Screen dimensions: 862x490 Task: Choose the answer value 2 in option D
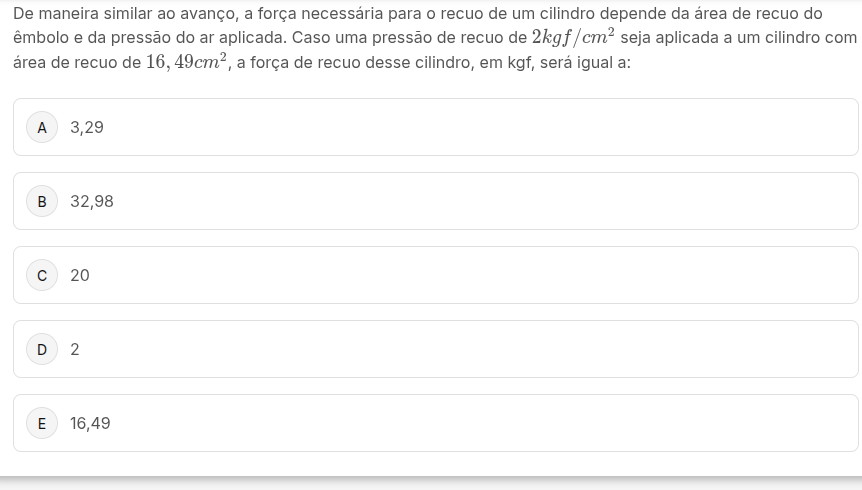coord(75,350)
